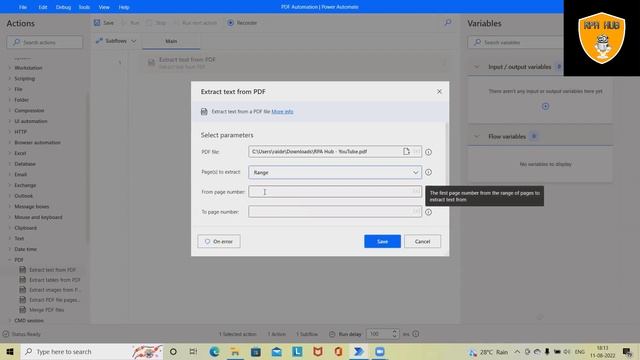This screenshot has width=640, height=360.
Task: Select Extract text from PDF action in tree
Action: coord(52,270)
